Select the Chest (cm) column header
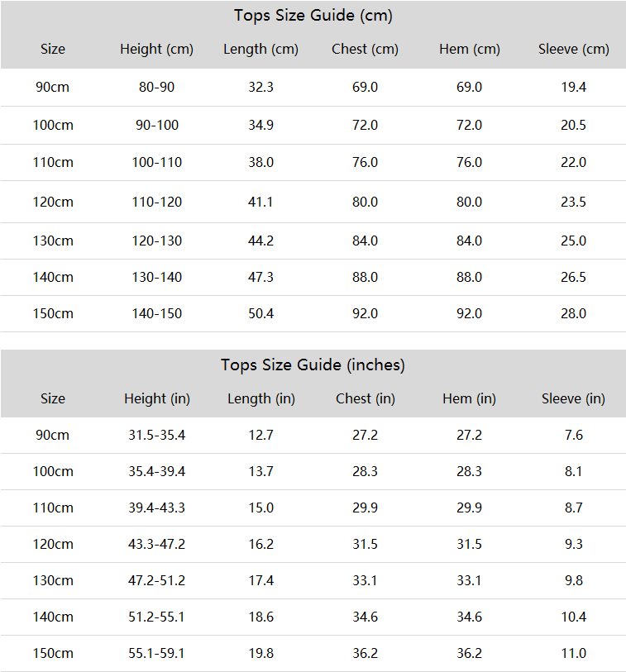The height and width of the screenshot is (672, 626). point(365,50)
